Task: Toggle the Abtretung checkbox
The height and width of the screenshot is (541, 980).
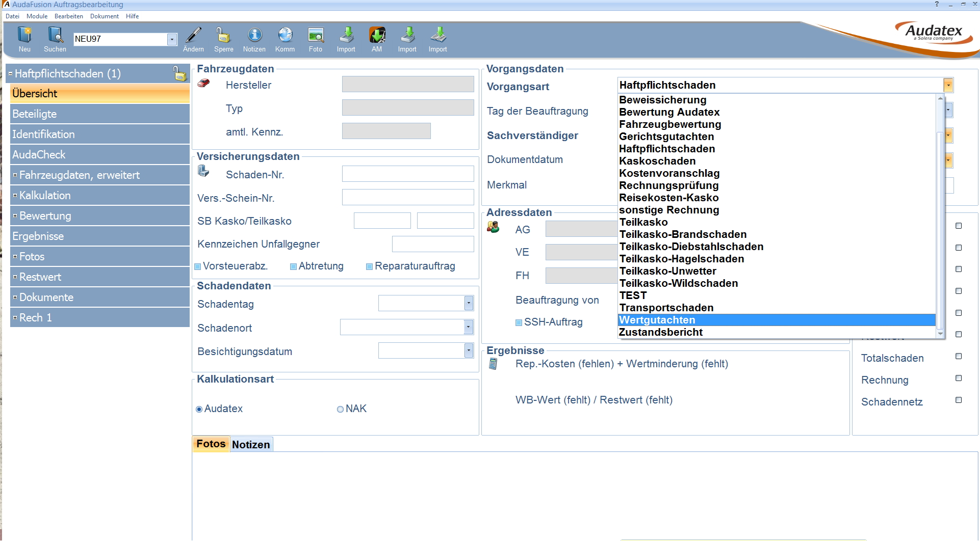Action: pyautogui.click(x=293, y=266)
